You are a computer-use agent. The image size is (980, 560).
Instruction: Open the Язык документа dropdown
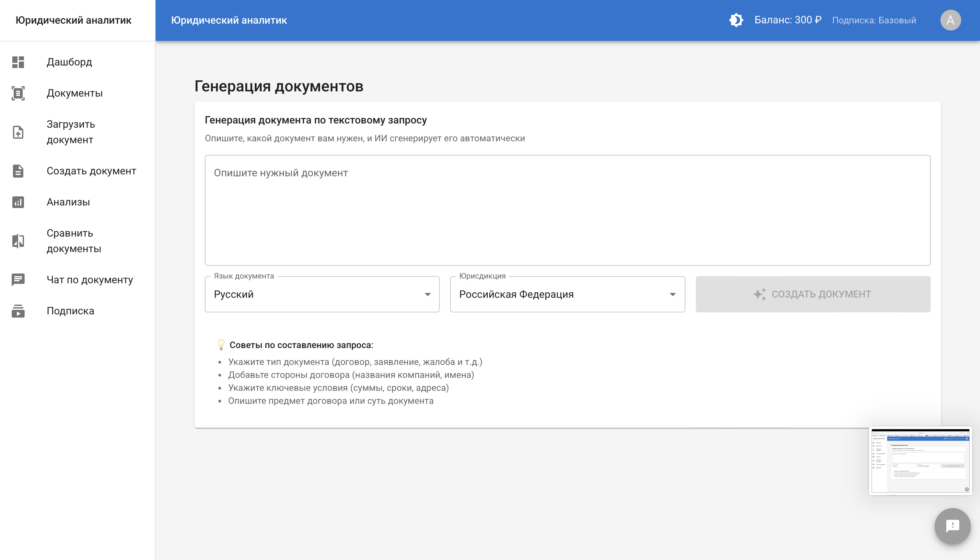click(x=322, y=294)
